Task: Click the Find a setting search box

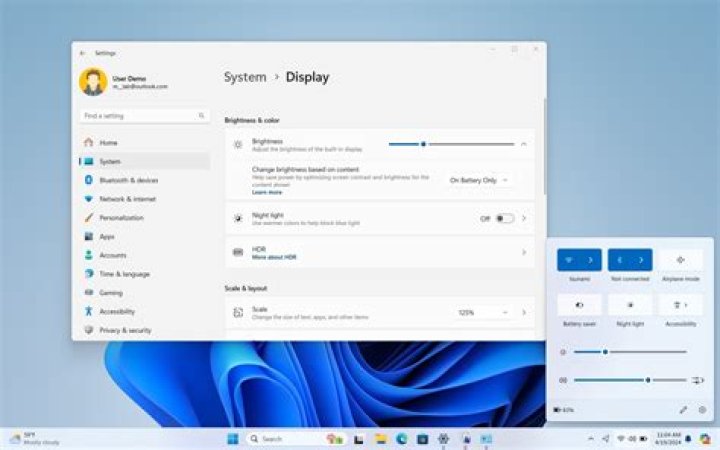Action: pyautogui.click(x=144, y=116)
